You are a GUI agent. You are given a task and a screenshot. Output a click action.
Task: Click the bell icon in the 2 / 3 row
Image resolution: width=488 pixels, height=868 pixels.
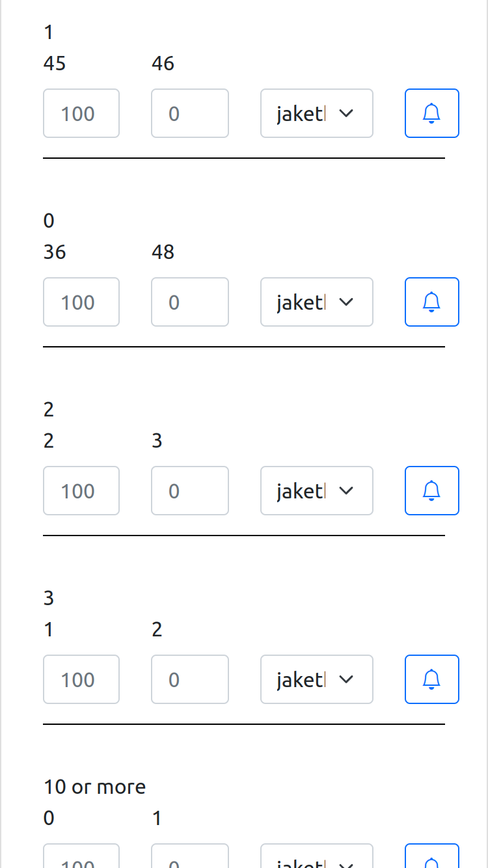432,491
